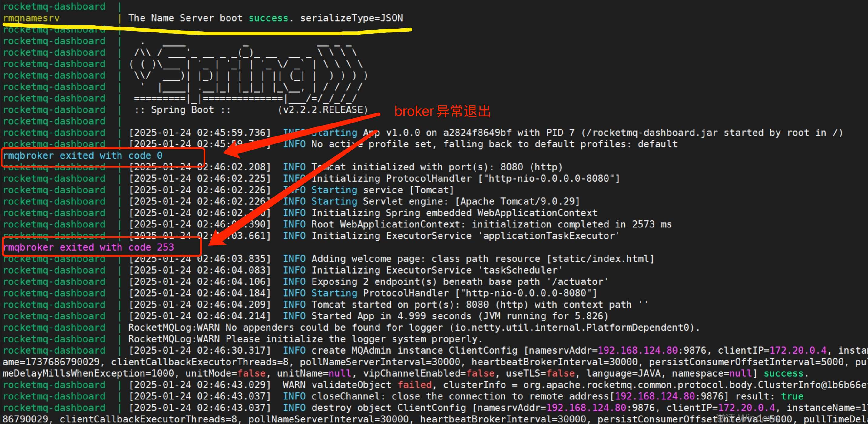868x424 pixels.
Task: Click the red 'broker异常退出' annotation text
Action: click(442, 111)
